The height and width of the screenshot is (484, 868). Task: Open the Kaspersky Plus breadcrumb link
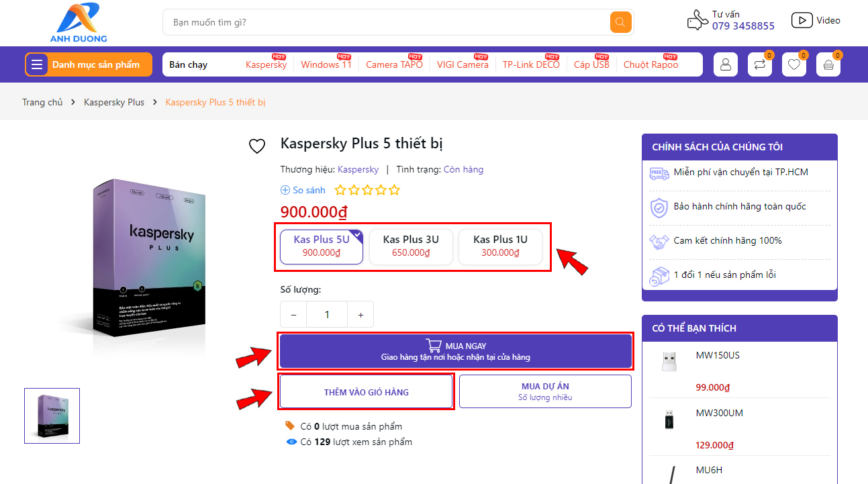114,102
